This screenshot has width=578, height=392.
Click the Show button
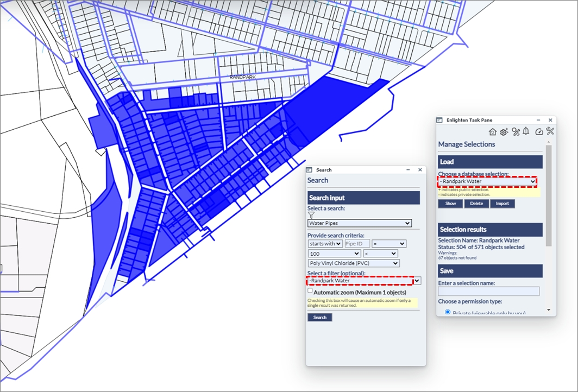click(450, 204)
